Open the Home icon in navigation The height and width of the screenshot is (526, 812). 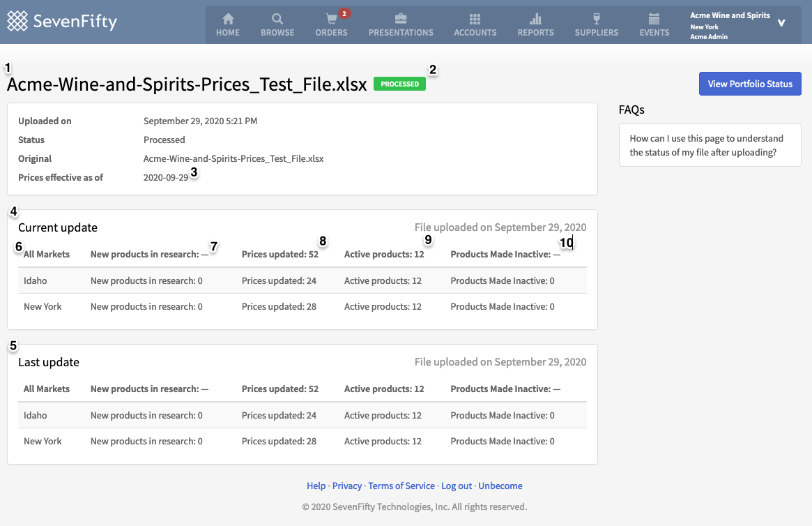227,20
